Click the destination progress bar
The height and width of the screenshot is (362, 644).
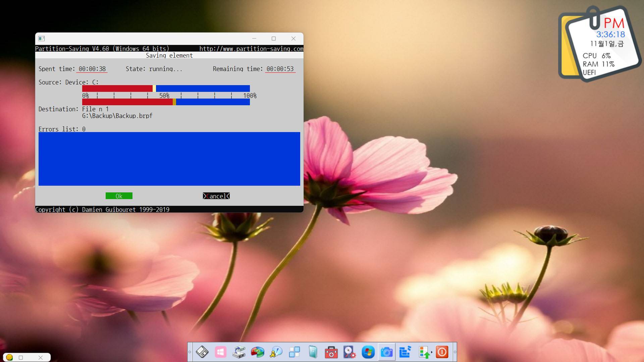click(166, 102)
